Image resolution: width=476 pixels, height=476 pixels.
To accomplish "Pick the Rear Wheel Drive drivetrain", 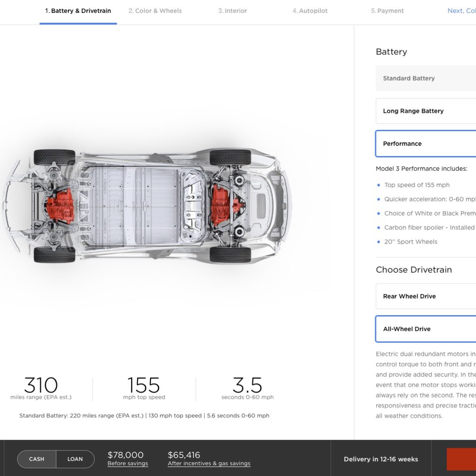I will [x=426, y=296].
